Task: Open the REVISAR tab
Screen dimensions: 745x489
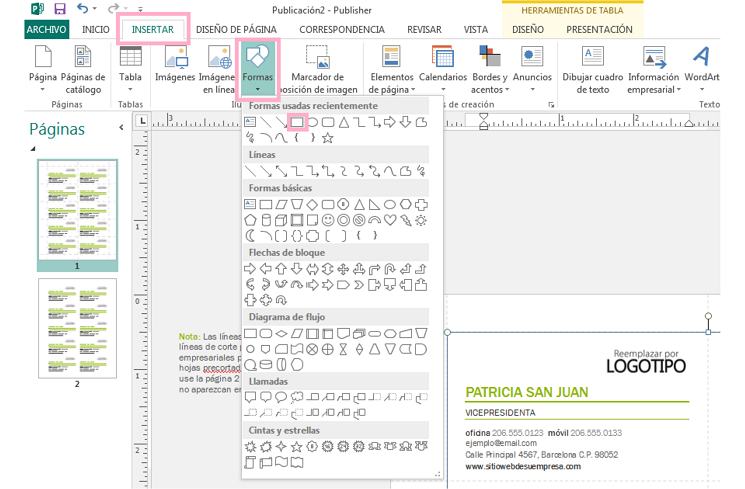Action: [424, 29]
